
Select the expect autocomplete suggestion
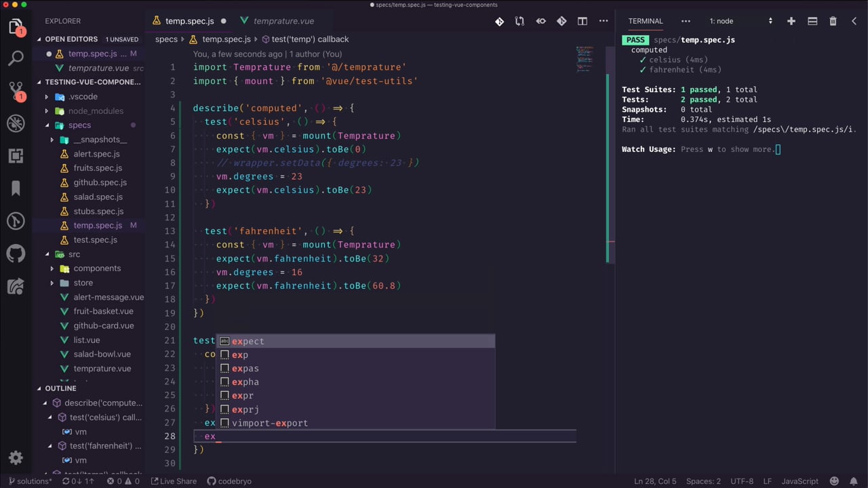[x=355, y=341]
